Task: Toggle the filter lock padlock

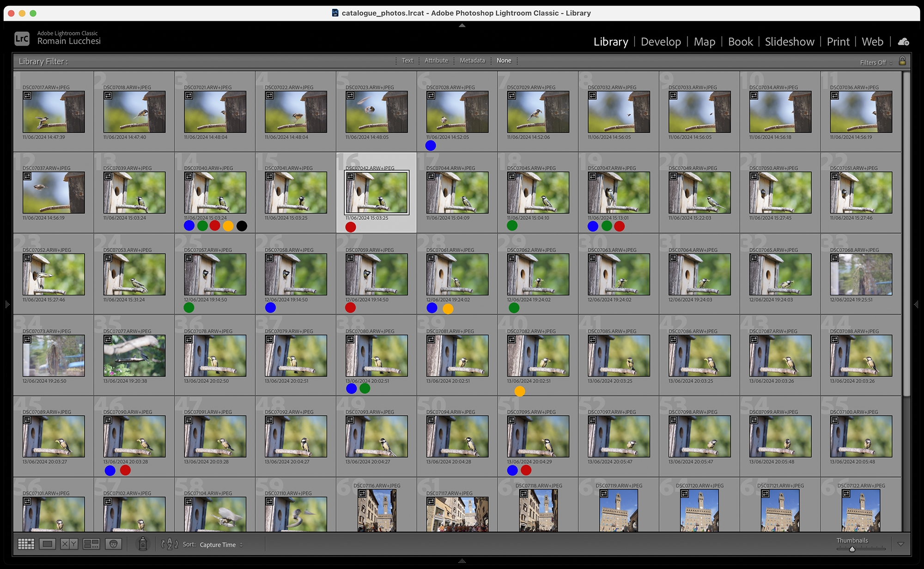Action: 902,61
